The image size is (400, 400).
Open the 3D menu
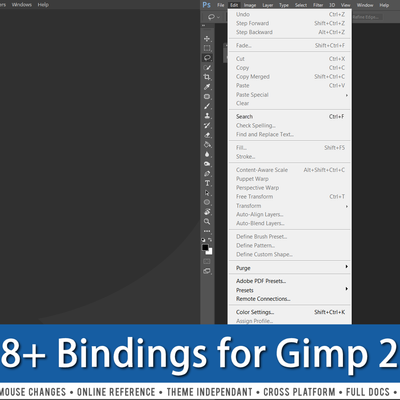click(332, 5)
